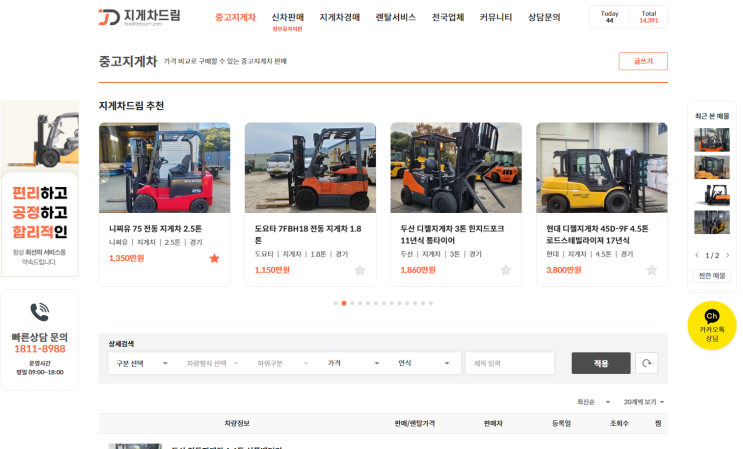Click the 판매자 column header
743x449 pixels.
click(493, 423)
